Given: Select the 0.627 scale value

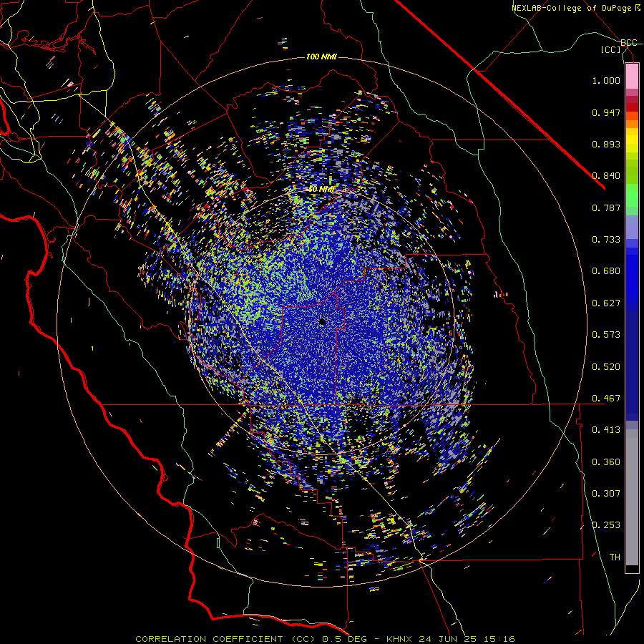Looking at the screenshot, I should pyautogui.click(x=606, y=303).
